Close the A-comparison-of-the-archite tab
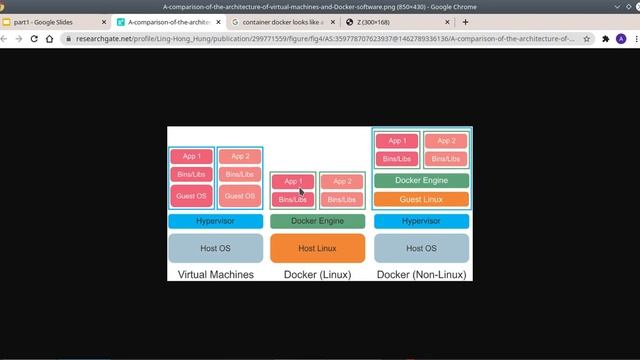 pyautogui.click(x=218, y=22)
